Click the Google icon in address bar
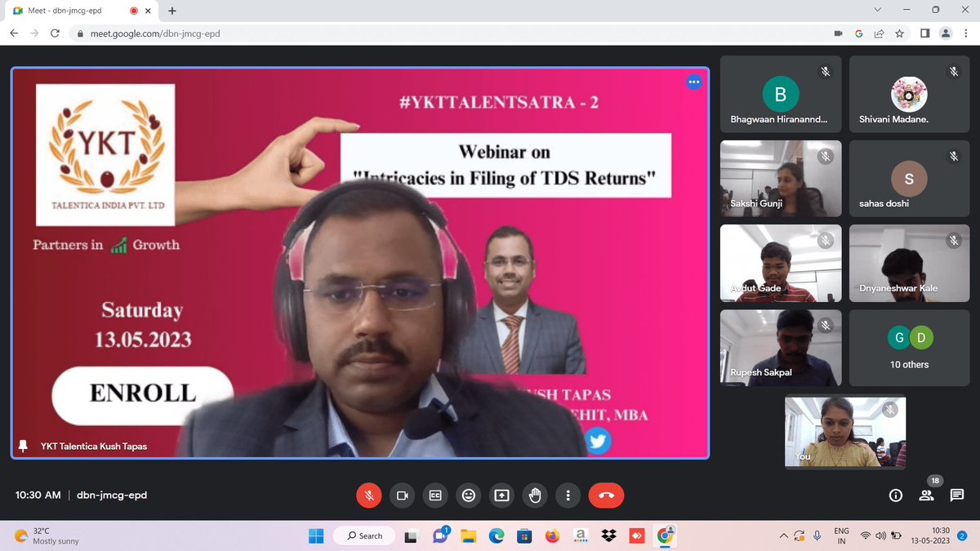This screenshot has width=980, height=551. click(859, 33)
